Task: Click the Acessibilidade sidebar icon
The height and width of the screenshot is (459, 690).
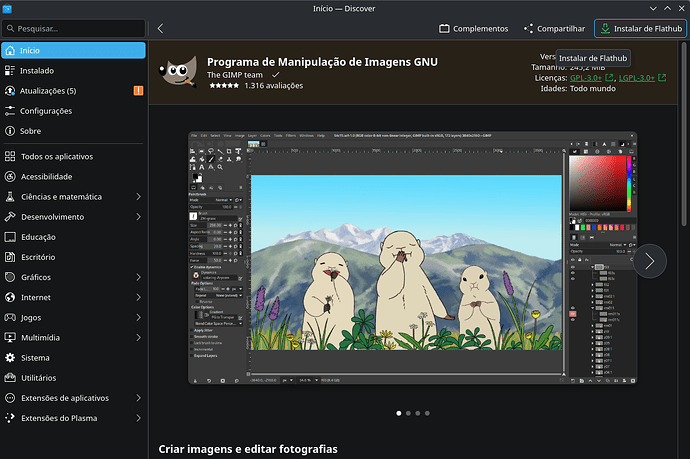Action: pos(11,177)
